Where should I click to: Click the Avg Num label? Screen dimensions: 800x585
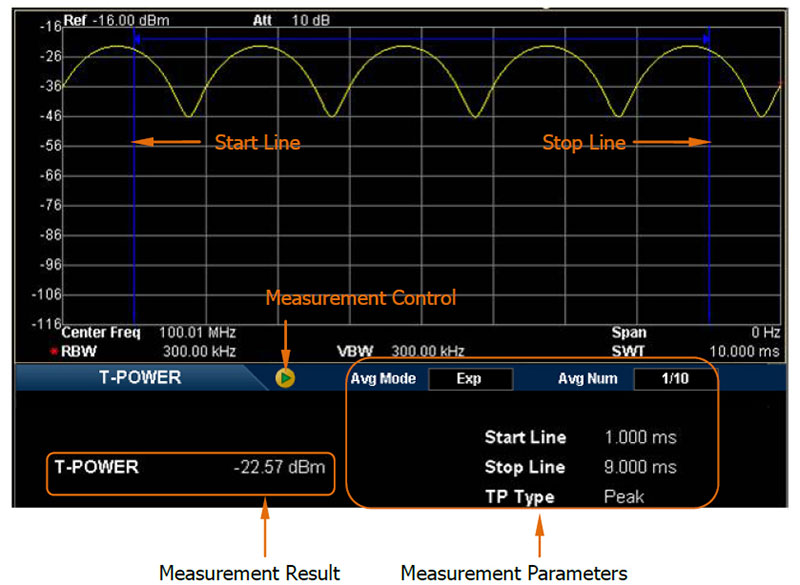(588, 379)
